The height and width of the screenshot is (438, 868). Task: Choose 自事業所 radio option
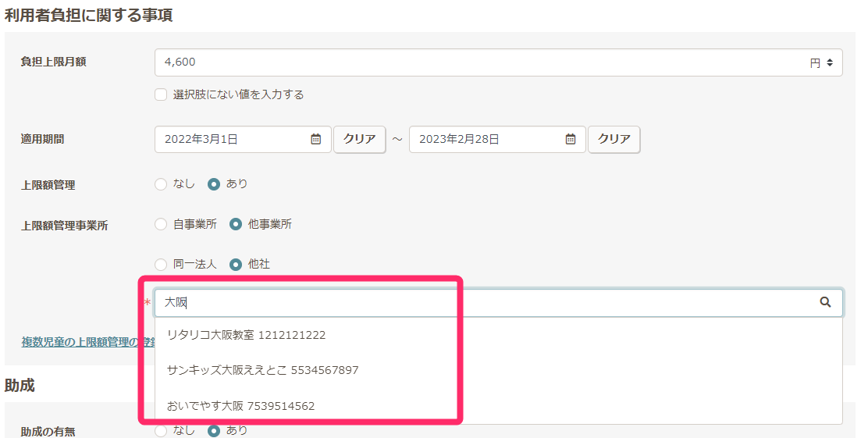point(161,224)
